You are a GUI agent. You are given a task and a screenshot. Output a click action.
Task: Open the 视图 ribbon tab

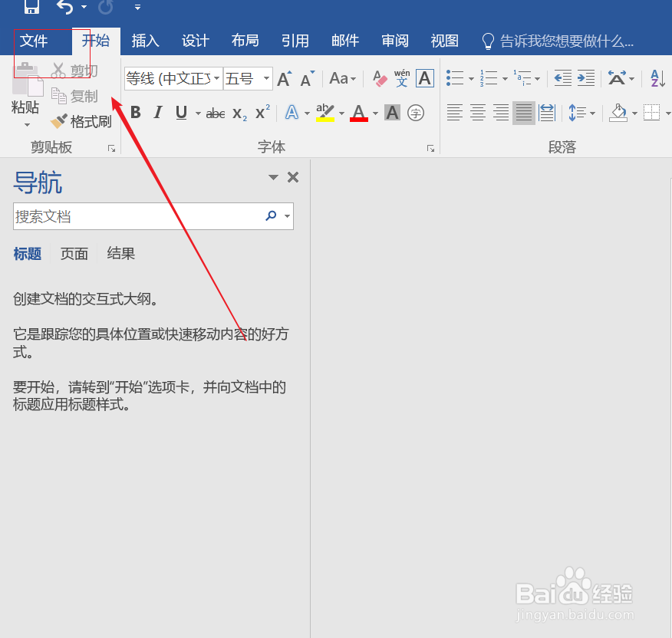(445, 41)
